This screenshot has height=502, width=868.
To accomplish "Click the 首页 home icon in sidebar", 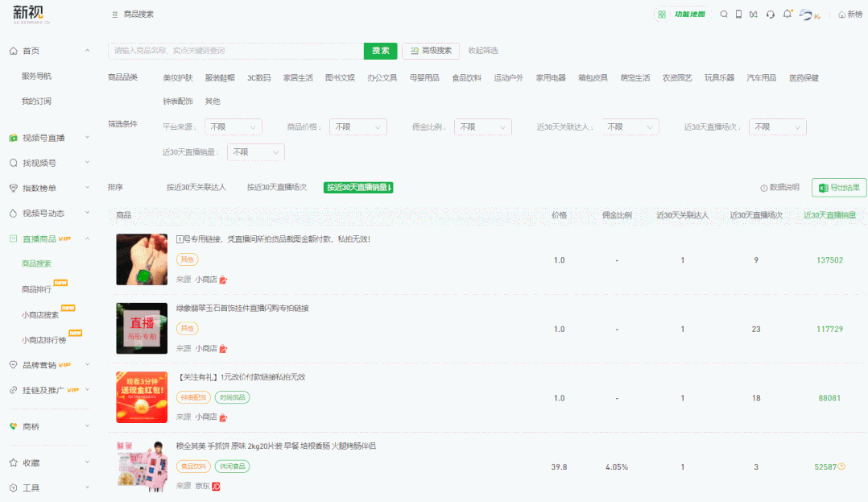I will [13, 51].
